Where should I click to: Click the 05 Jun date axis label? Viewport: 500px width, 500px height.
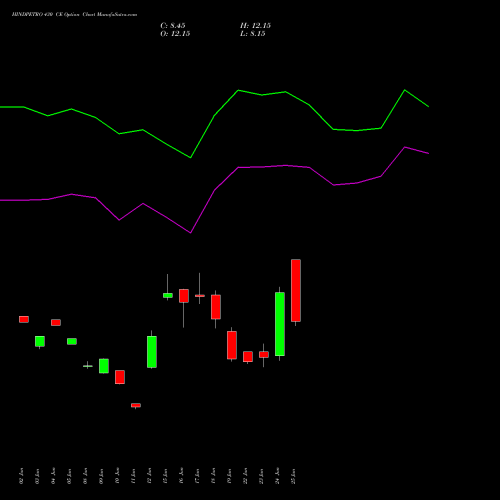[x=70, y=476]
